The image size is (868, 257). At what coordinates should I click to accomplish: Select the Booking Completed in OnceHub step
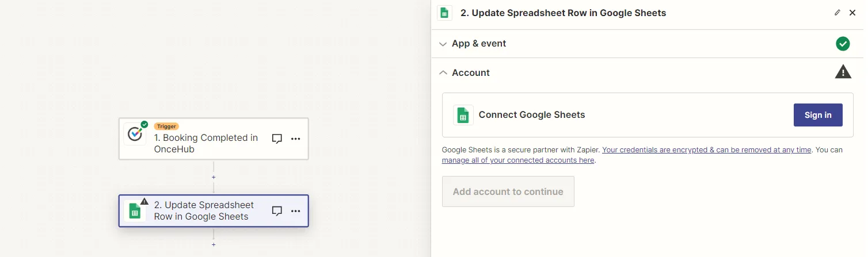(x=214, y=139)
